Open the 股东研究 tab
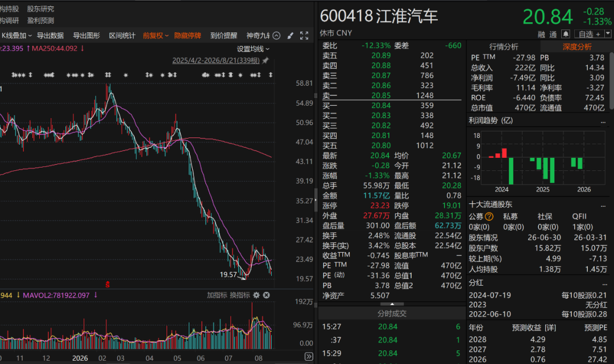This screenshot has height=364, width=614. [40, 9]
